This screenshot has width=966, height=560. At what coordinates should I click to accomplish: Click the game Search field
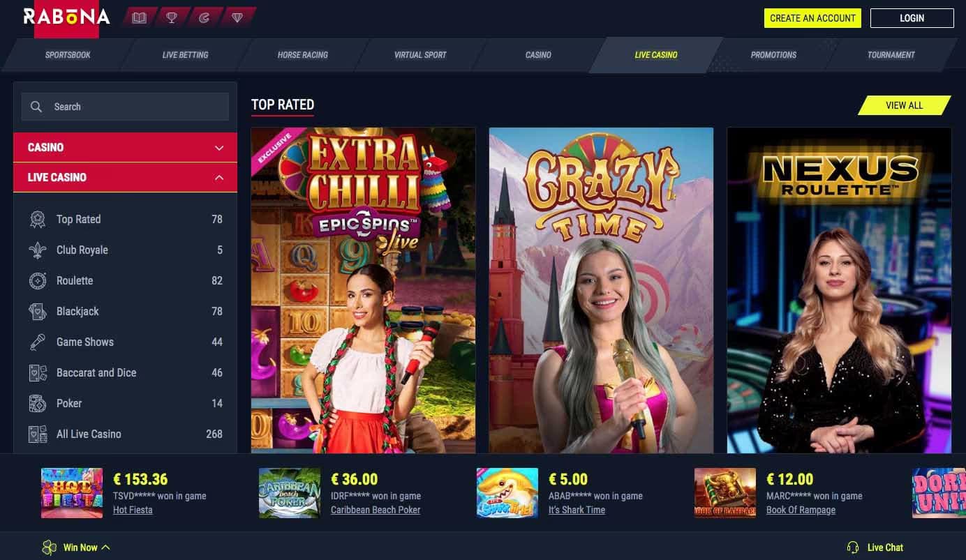coord(125,107)
